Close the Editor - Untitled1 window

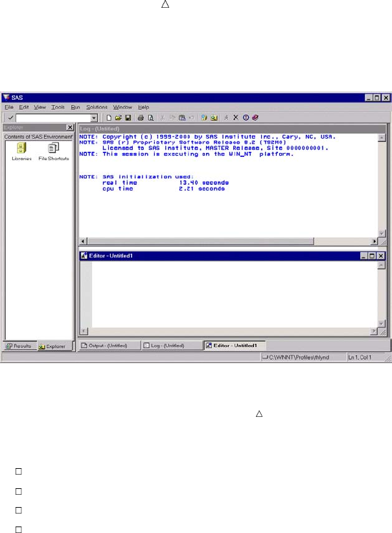click(x=381, y=256)
